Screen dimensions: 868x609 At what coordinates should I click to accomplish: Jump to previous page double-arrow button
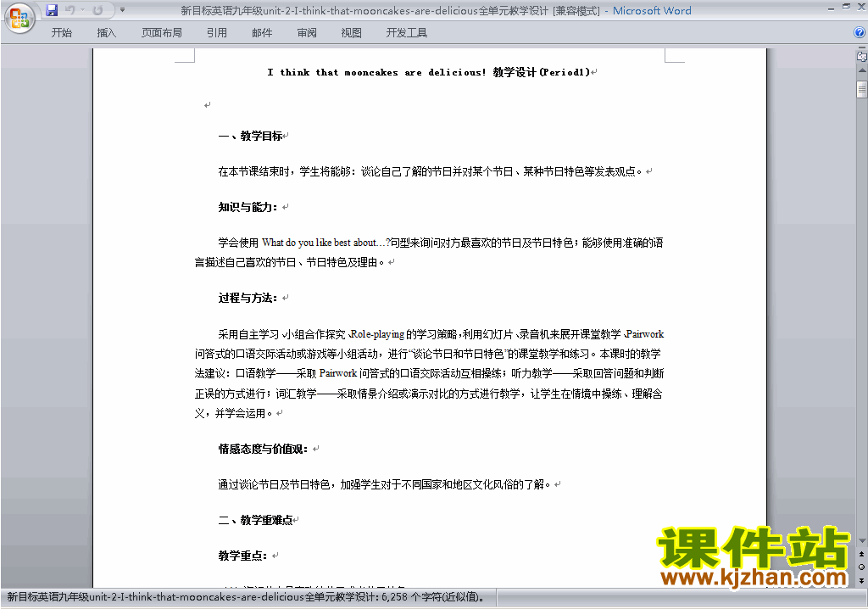click(861, 554)
